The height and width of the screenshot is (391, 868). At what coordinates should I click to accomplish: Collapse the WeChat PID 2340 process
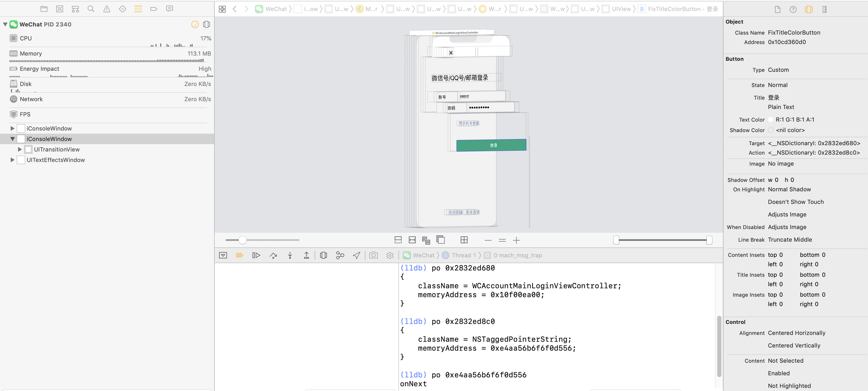tap(5, 24)
